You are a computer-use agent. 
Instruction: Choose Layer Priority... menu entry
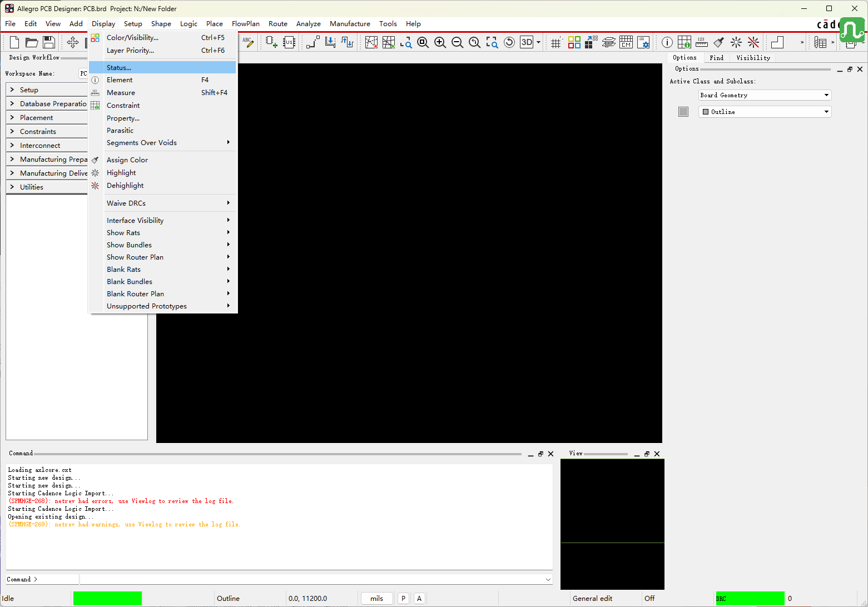162,51
